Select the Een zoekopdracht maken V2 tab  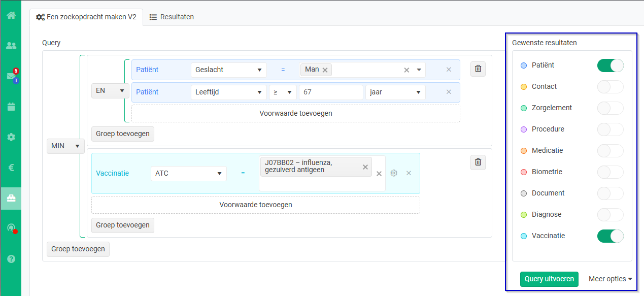pos(86,17)
